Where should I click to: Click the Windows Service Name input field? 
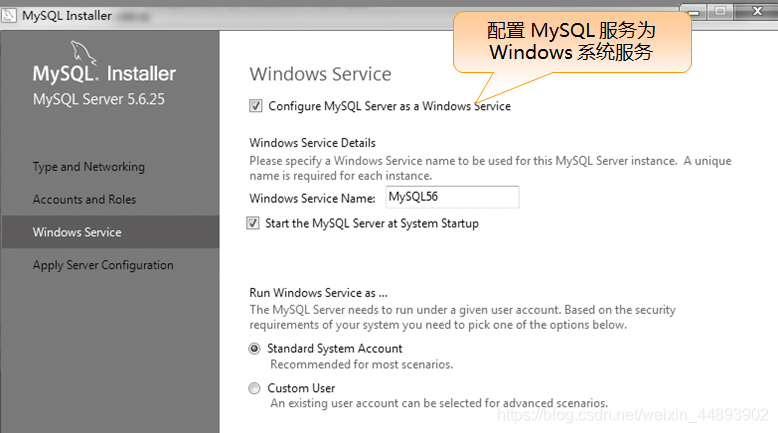coord(452,197)
